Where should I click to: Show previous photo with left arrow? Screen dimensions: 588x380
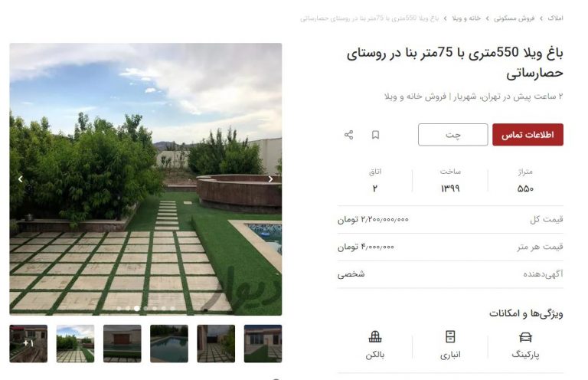(x=21, y=179)
